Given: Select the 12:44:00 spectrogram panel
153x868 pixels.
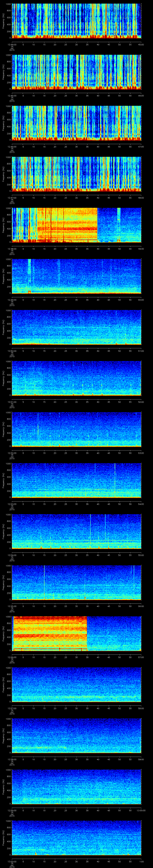Looking at the screenshot, I should (x=77, y=21).
